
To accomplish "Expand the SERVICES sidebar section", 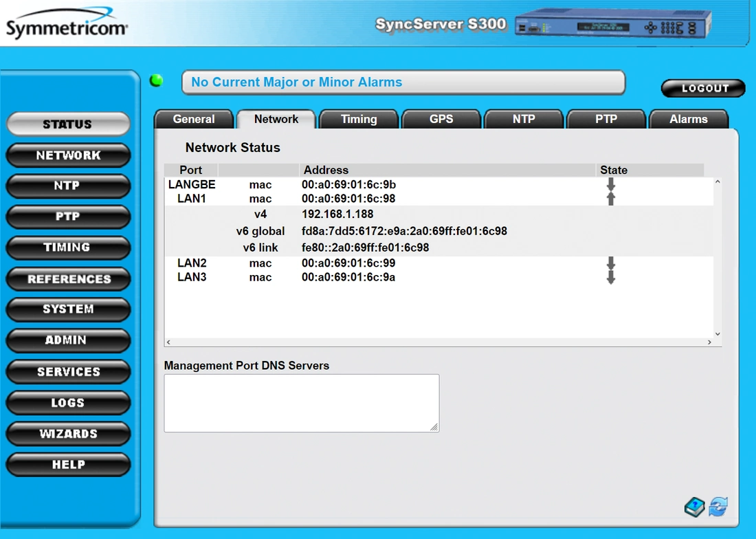I will coord(68,372).
